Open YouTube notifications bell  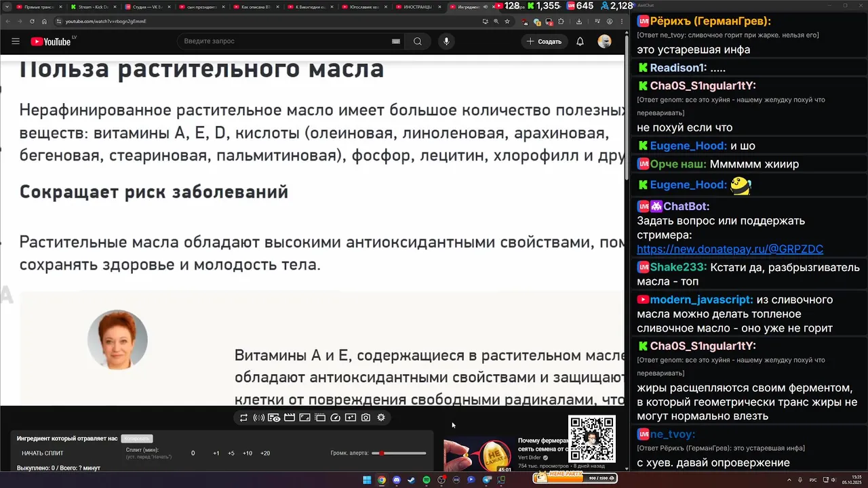[580, 41]
